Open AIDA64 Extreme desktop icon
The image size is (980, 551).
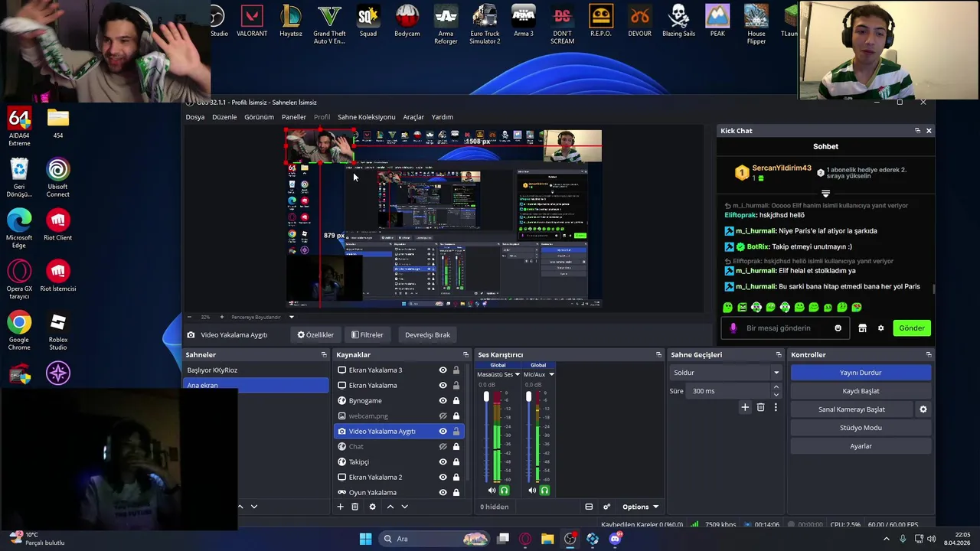[19, 126]
